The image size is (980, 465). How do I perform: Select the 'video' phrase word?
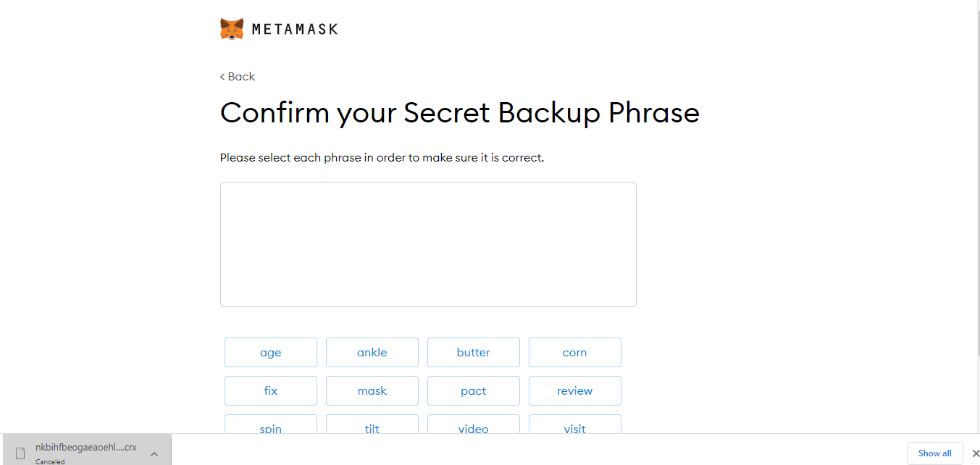pos(473,425)
